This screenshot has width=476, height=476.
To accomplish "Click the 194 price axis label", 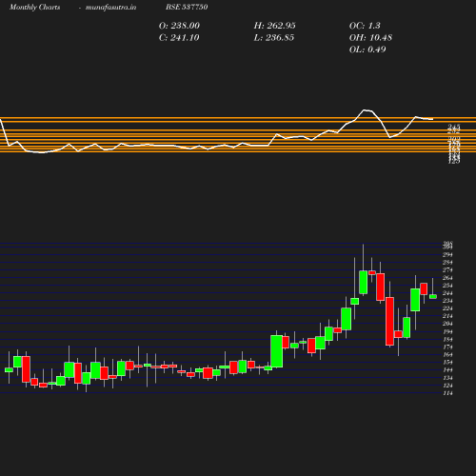I will click(447, 331).
